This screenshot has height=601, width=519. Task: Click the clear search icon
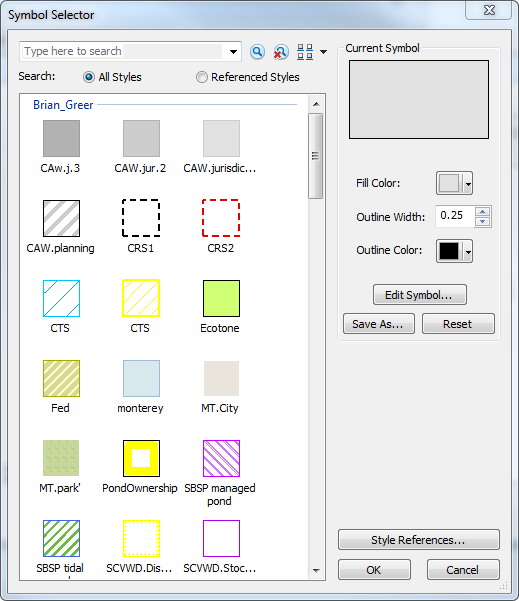coord(281,52)
